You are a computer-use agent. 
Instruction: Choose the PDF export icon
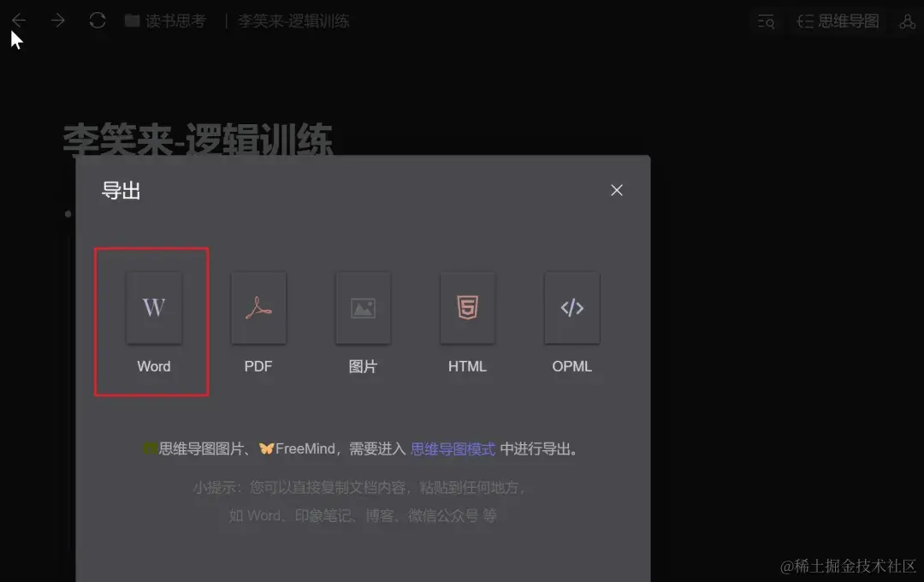coord(258,308)
